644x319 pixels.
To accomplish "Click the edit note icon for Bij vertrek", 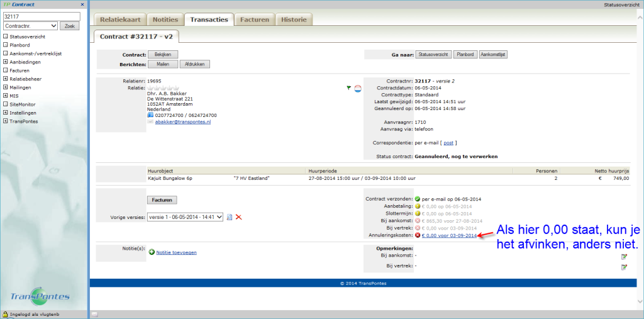I will click(x=624, y=267).
